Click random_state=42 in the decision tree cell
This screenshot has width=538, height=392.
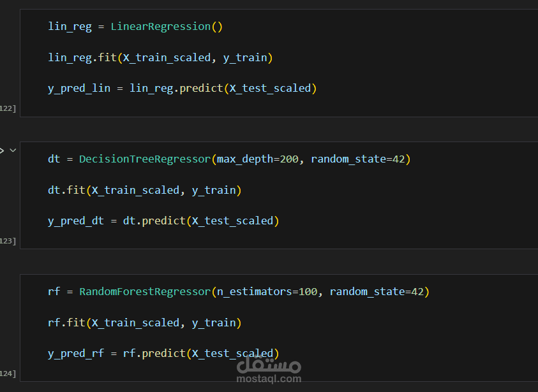pos(357,159)
